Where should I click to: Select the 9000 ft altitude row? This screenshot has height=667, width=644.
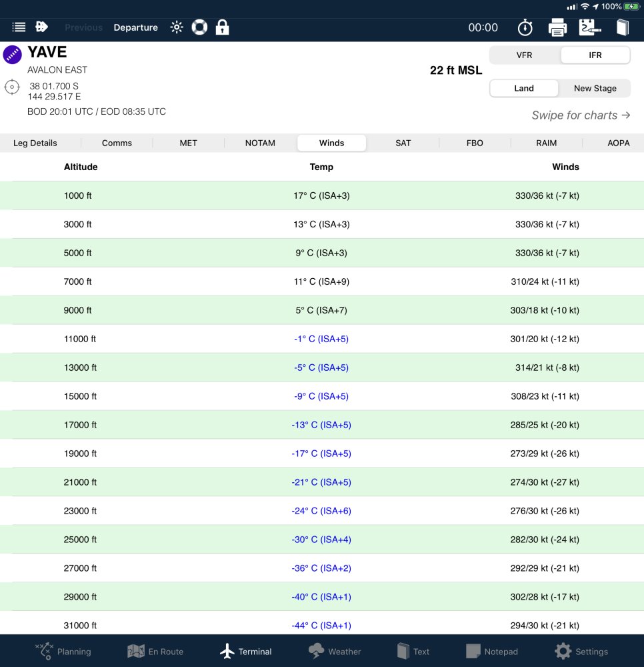(x=322, y=310)
